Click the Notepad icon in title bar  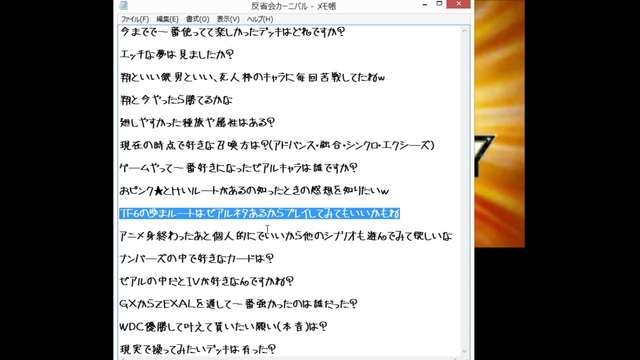click(x=124, y=5)
